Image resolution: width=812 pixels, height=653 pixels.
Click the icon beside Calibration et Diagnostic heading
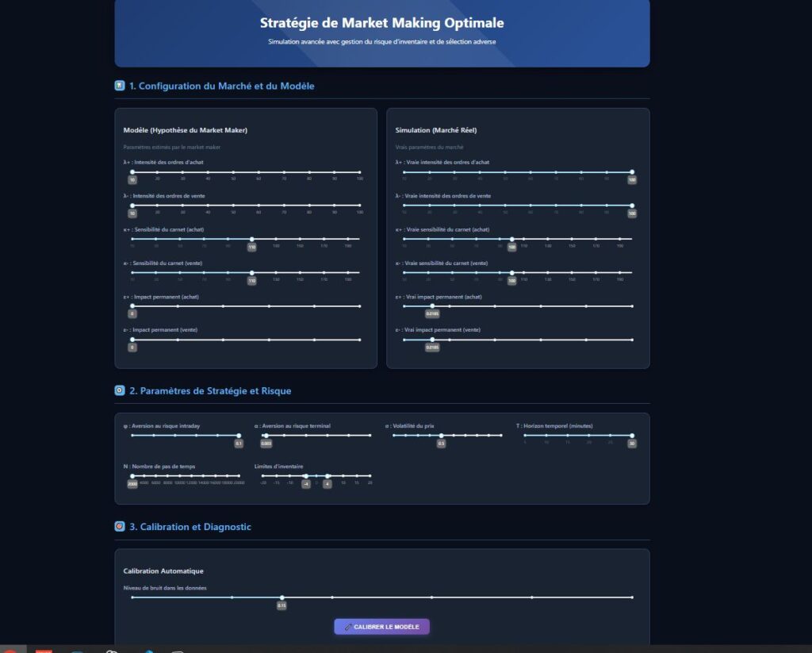click(120, 526)
